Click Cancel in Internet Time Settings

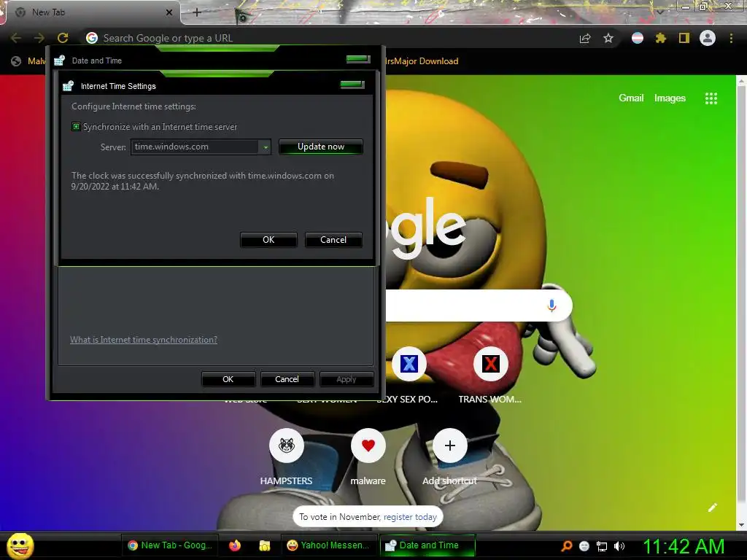tap(333, 240)
